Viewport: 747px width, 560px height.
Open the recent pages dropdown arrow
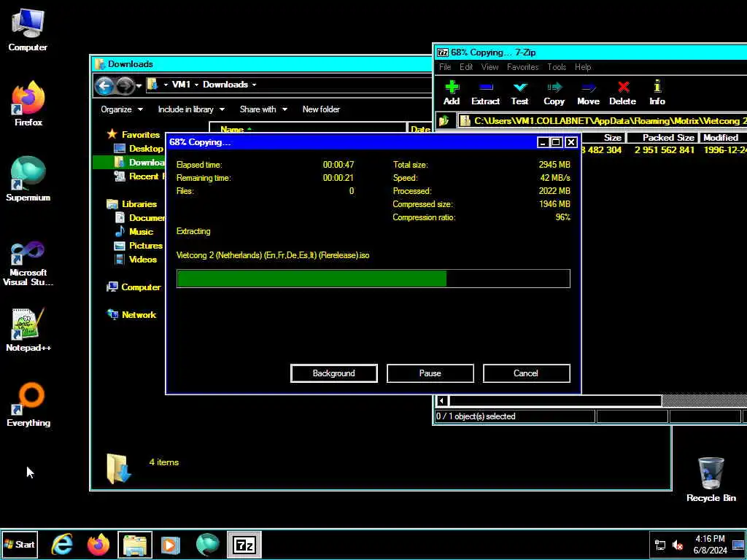pos(139,86)
